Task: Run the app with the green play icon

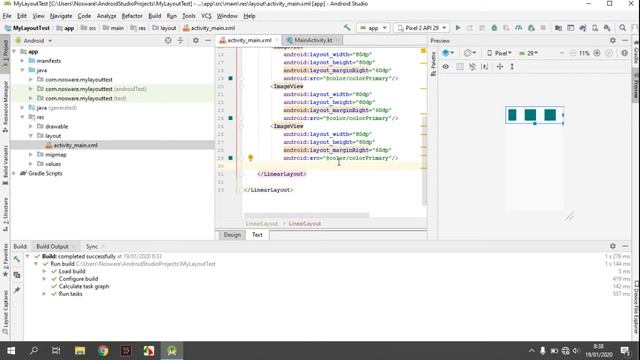Action: click(458, 28)
